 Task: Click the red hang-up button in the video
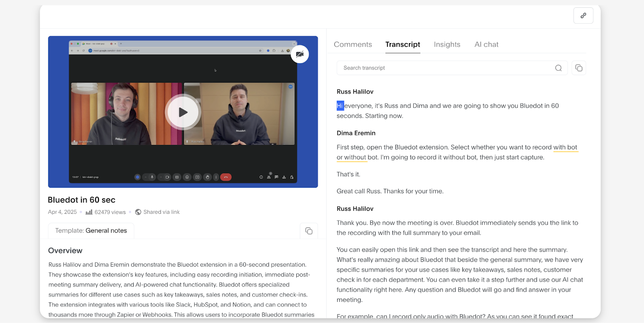coord(226,177)
